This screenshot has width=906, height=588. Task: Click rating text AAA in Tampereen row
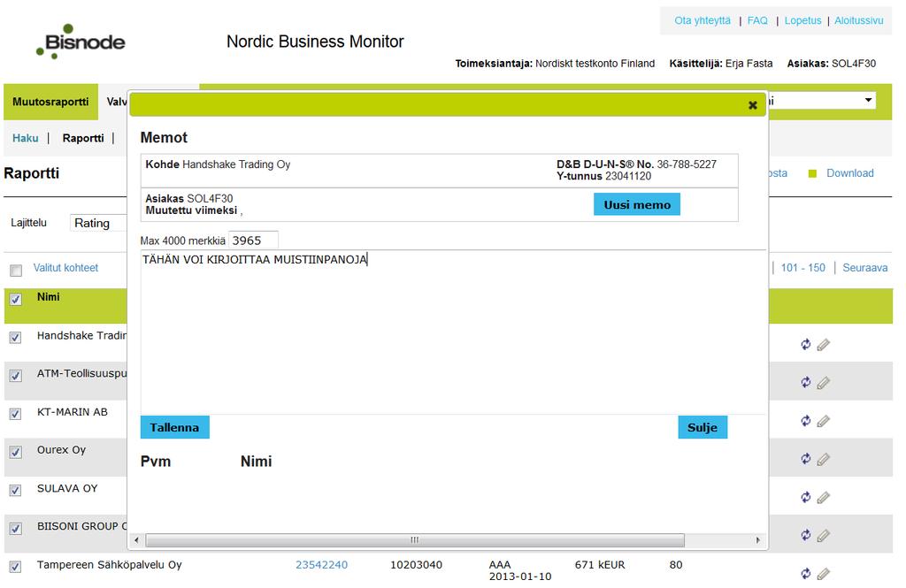(500, 565)
